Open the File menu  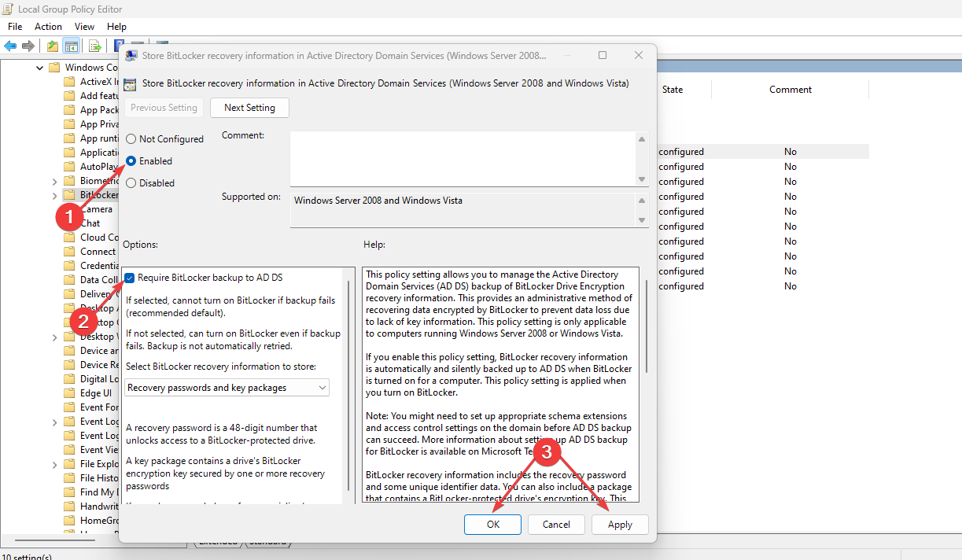click(x=15, y=27)
